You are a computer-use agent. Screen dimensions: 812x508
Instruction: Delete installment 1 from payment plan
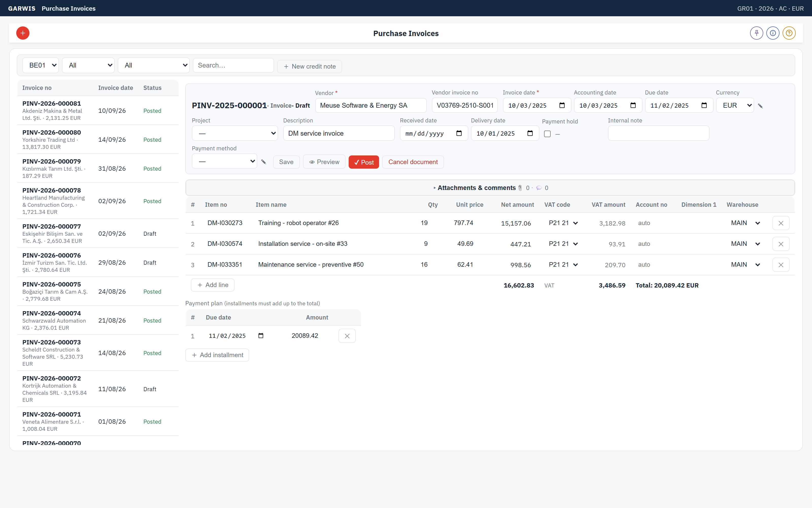point(347,336)
